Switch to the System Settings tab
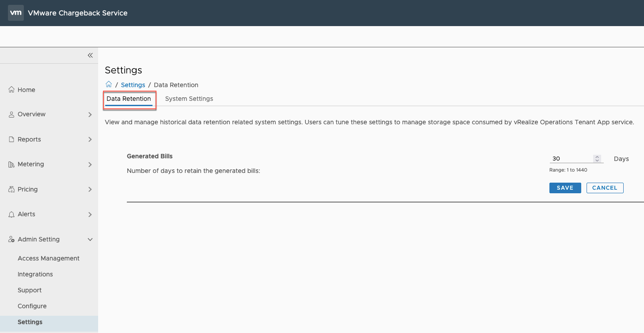The width and height of the screenshot is (644, 333). (189, 99)
